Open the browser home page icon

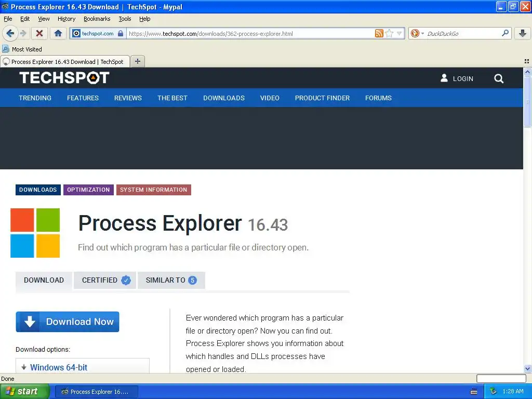58,33
